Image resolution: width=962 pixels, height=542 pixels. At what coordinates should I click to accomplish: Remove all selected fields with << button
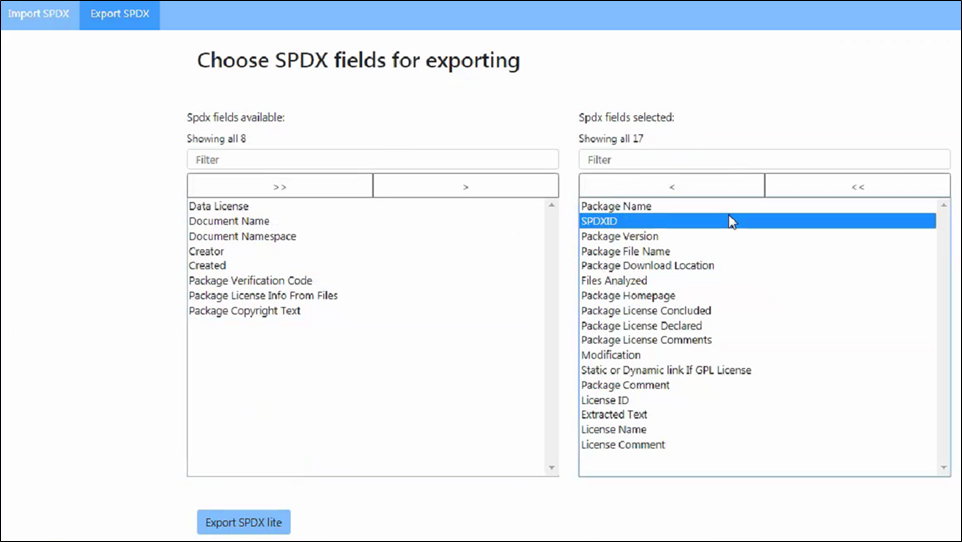click(x=858, y=186)
